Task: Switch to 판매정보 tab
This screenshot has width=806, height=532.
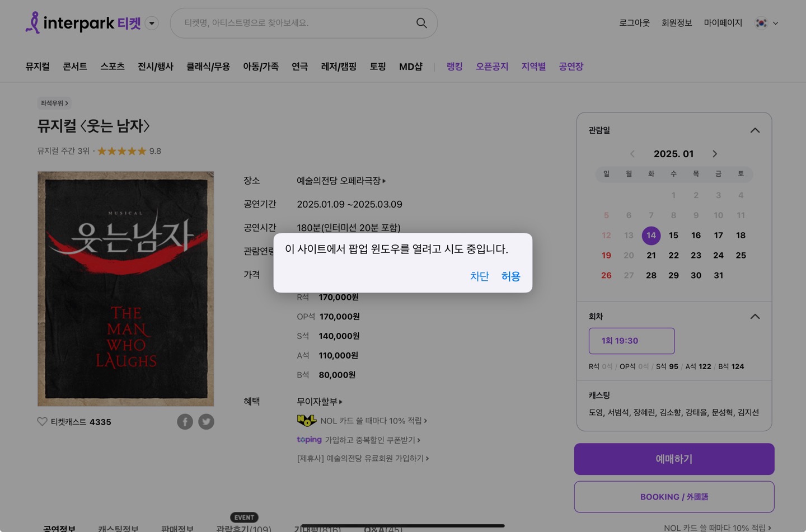Action: tap(177, 528)
